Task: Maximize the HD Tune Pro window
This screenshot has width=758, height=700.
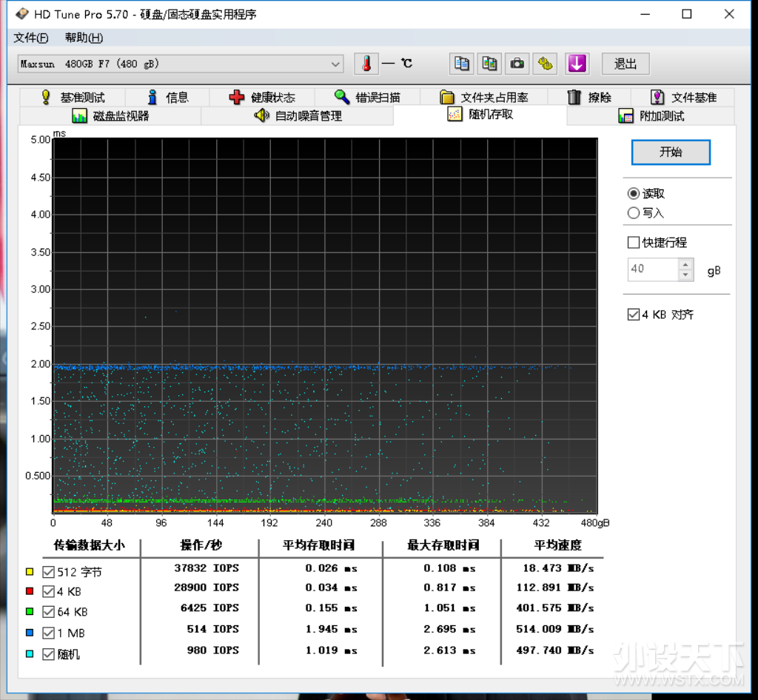Action: coord(686,14)
